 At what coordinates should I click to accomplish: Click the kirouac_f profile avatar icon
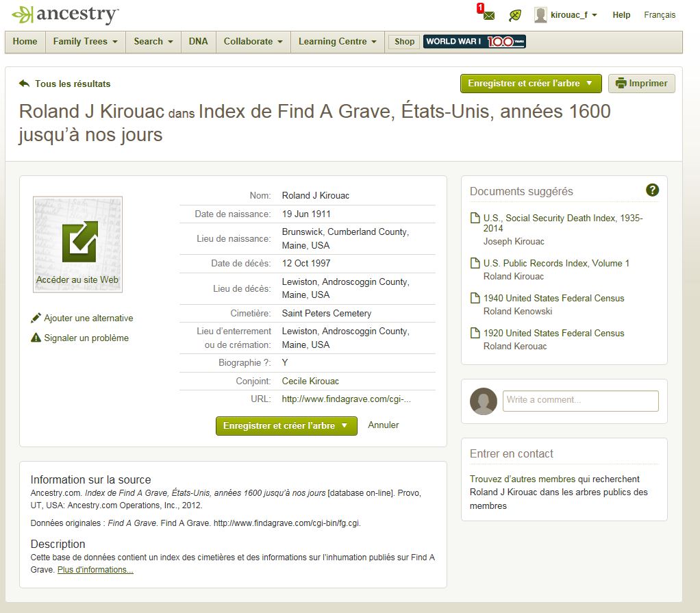(540, 15)
